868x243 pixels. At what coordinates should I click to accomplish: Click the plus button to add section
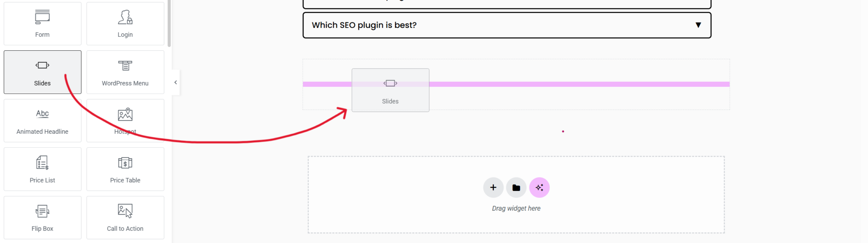click(493, 188)
